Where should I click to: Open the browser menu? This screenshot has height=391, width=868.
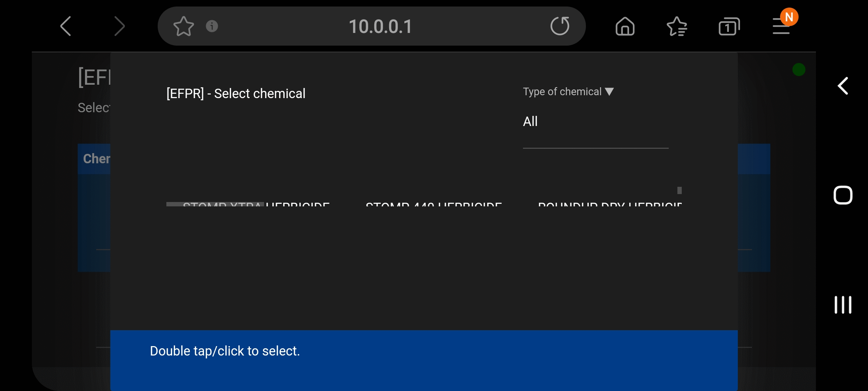point(781,26)
